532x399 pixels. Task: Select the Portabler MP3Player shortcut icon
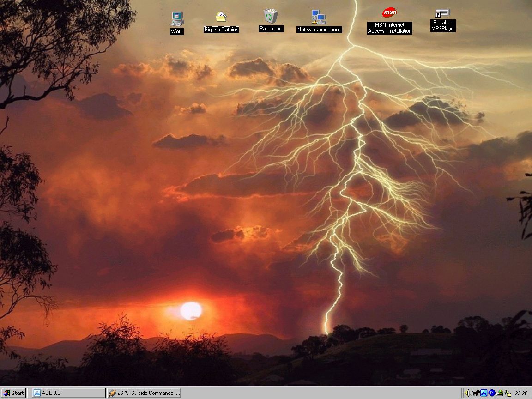(x=443, y=13)
